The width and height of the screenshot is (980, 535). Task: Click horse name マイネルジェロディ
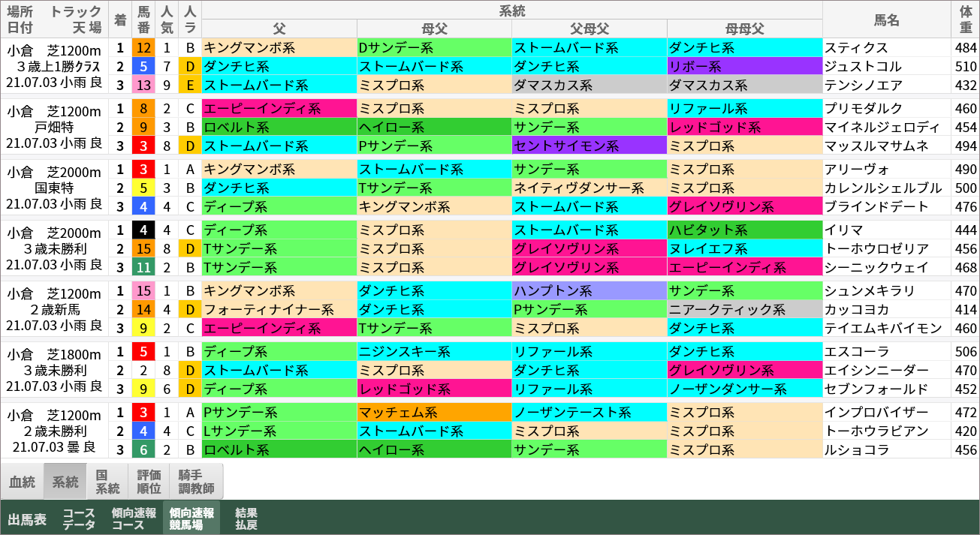881,127
